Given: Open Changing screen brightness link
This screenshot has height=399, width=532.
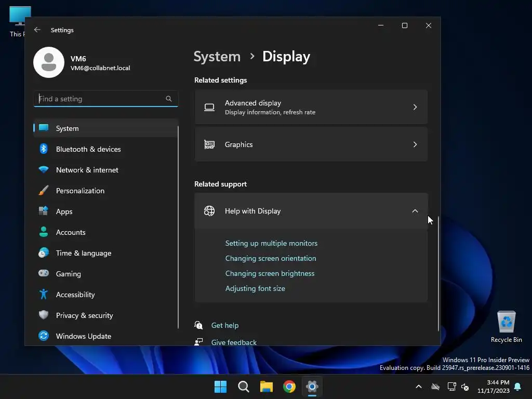Looking at the screenshot, I should click(x=270, y=273).
